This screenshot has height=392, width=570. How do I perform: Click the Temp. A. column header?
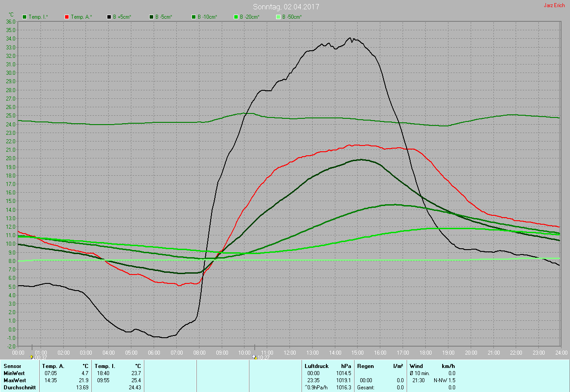point(53,366)
